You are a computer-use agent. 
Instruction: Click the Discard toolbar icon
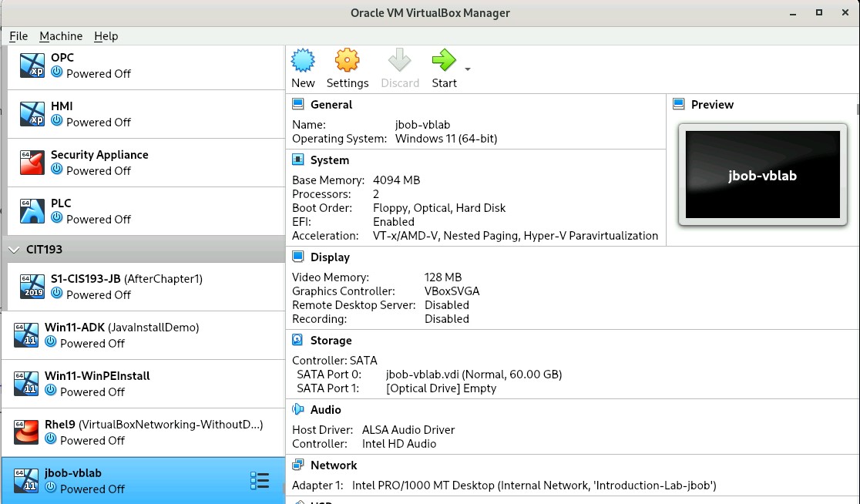(400, 61)
